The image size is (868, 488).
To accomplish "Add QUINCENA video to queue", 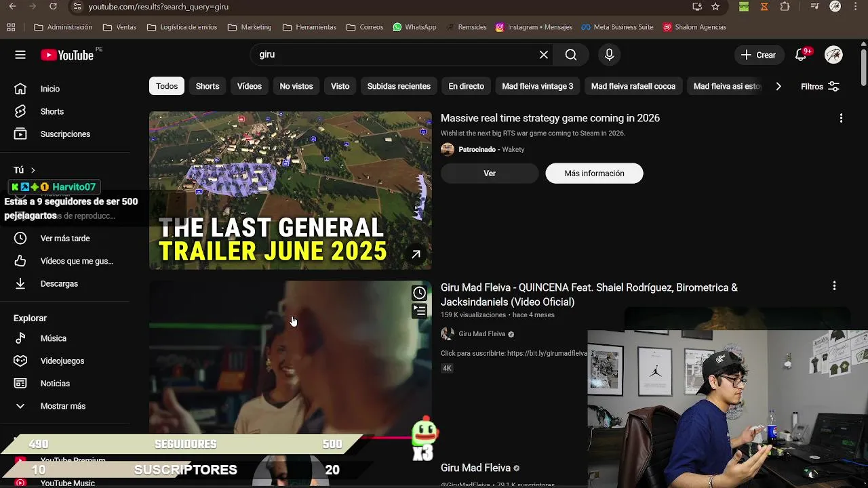I will tap(420, 310).
